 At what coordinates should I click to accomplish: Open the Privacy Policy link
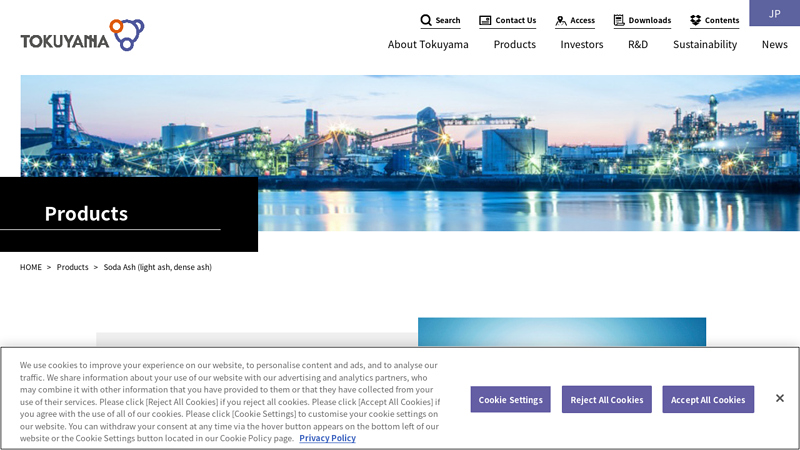pos(327,438)
